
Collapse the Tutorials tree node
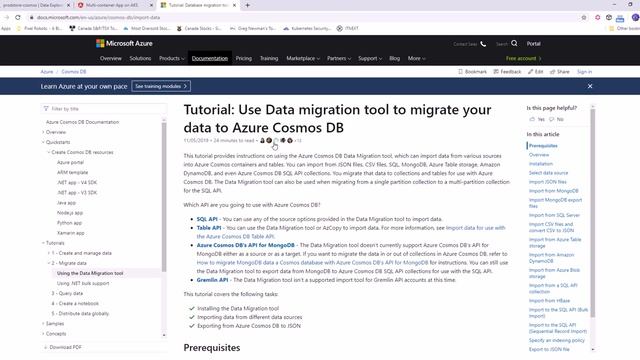click(x=43, y=243)
